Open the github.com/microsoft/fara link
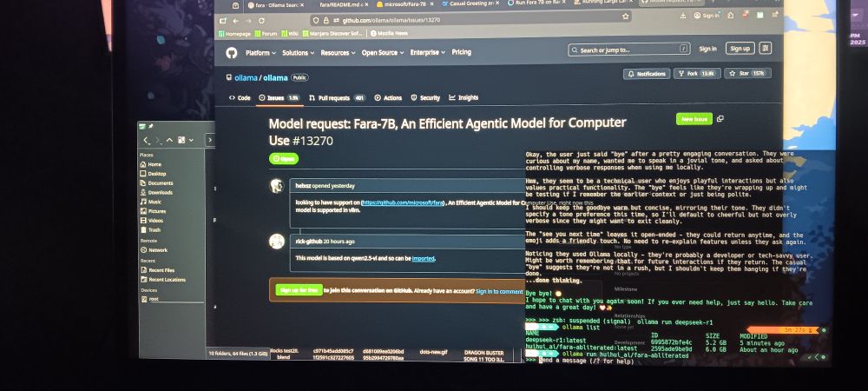 click(403, 203)
